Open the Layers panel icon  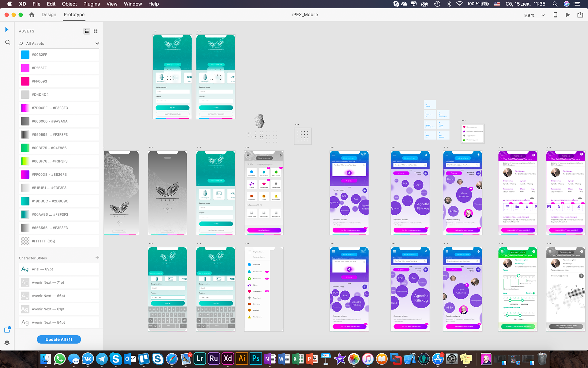(7, 343)
